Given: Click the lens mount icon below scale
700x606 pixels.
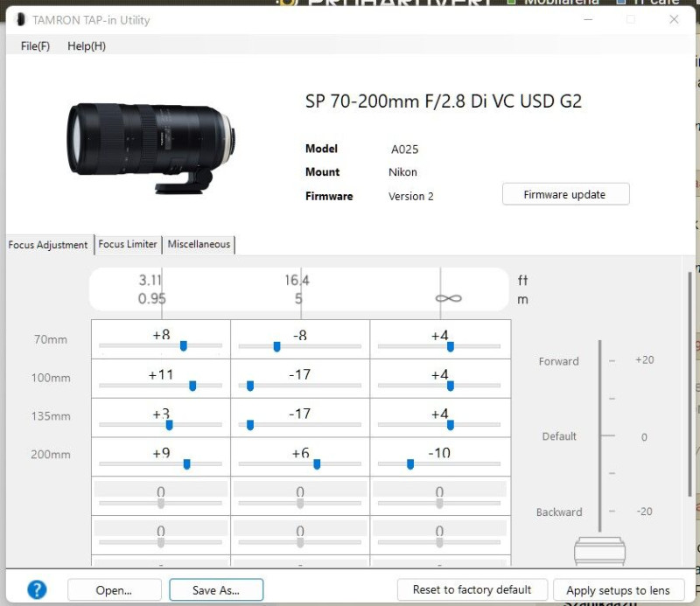Looking at the screenshot, I should [599, 551].
